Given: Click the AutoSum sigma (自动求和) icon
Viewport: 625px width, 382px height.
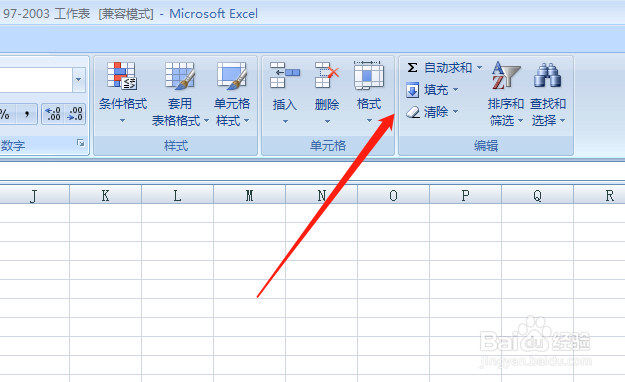Looking at the screenshot, I should (412, 67).
